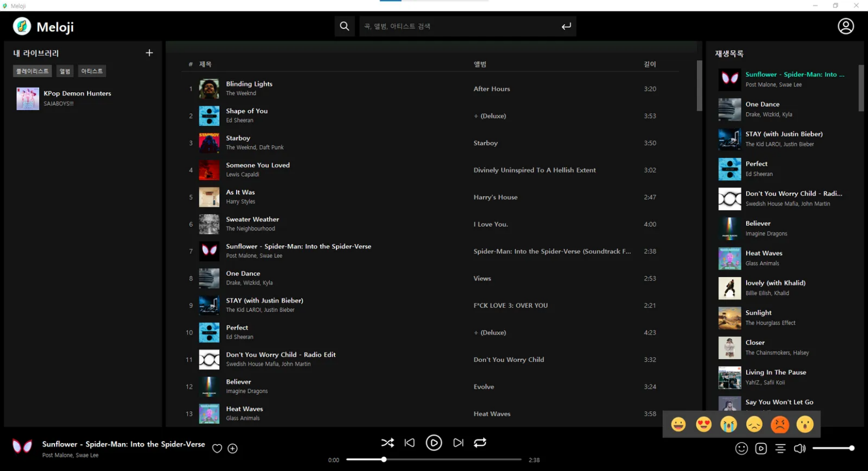
Task: Select the angry red face emoji
Action: tap(779, 424)
